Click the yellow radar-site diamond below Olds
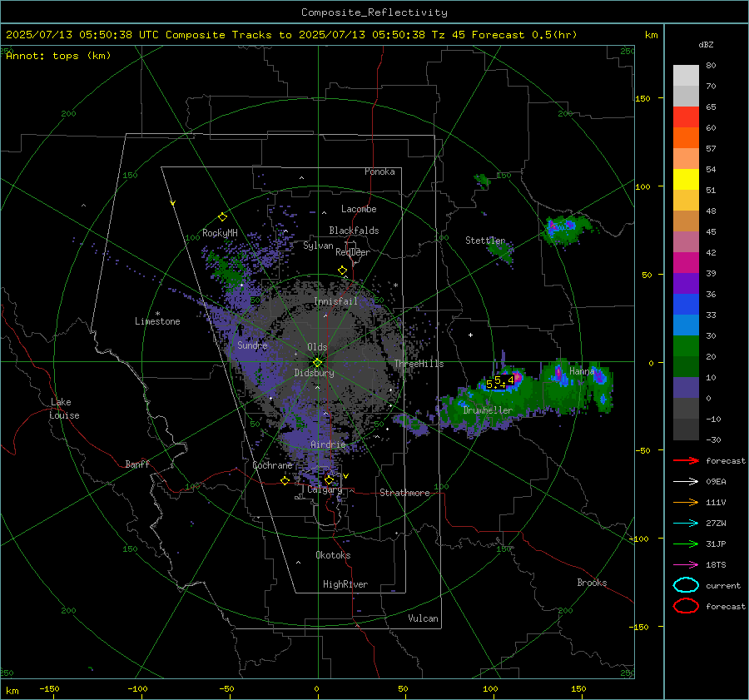749x700 pixels. click(x=317, y=362)
